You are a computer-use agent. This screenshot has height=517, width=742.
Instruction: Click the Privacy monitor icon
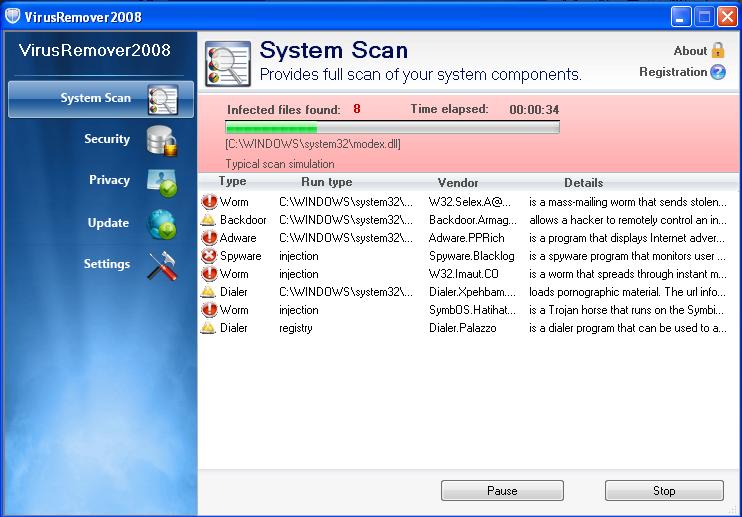pos(162,182)
